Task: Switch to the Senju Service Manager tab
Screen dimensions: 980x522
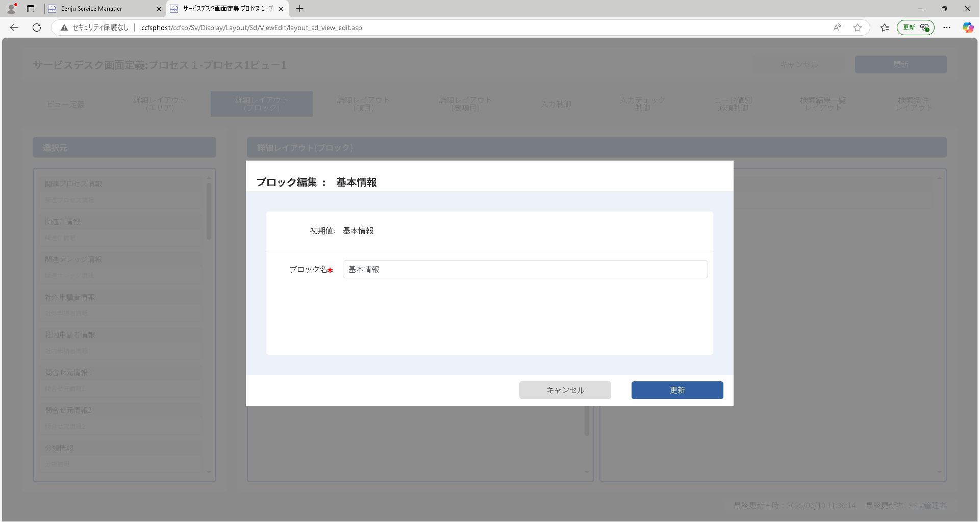Action: coord(105,9)
